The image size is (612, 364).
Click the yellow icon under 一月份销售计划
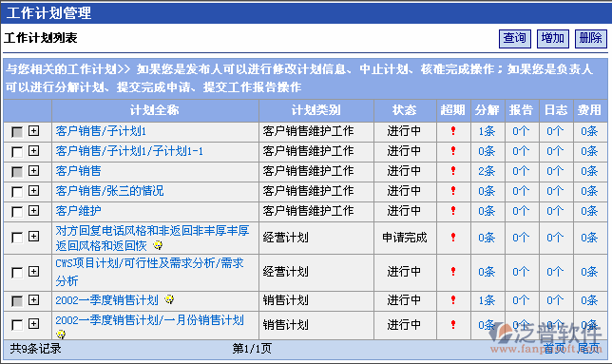click(61, 335)
